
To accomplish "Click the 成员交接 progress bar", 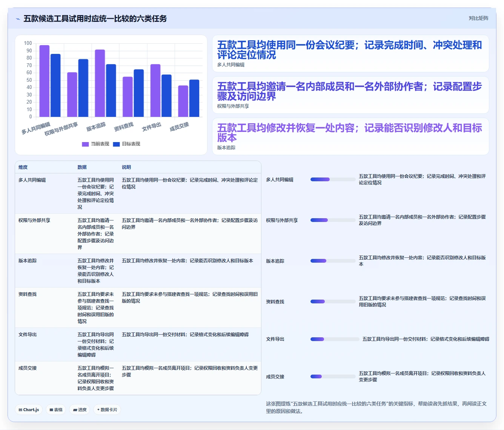I will pos(333,376).
